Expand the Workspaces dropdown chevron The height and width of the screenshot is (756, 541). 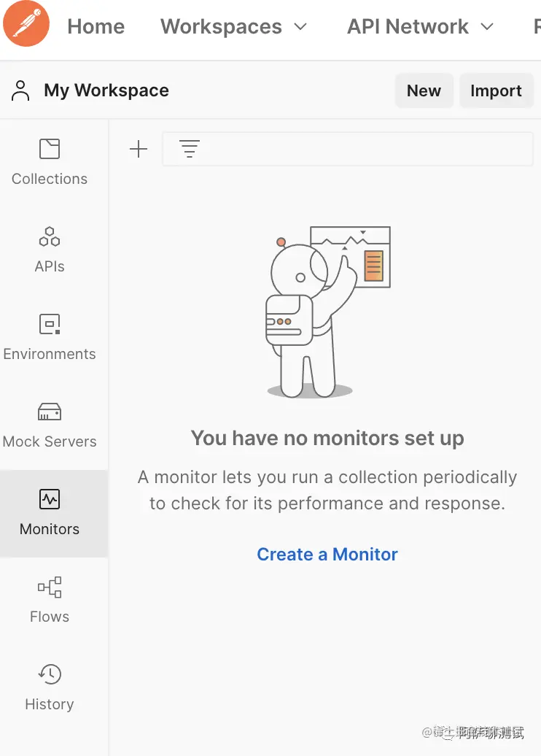pyautogui.click(x=300, y=27)
